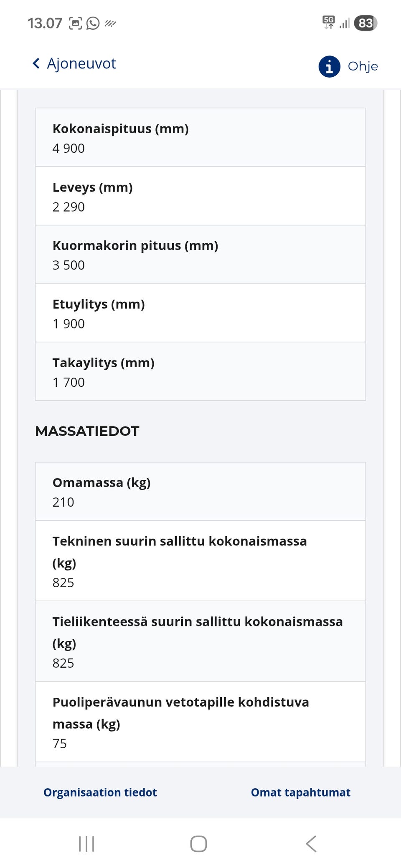Tap the Takaylitys 1 700 entry
This screenshot has height=868, width=401.
click(x=200, y=371)
